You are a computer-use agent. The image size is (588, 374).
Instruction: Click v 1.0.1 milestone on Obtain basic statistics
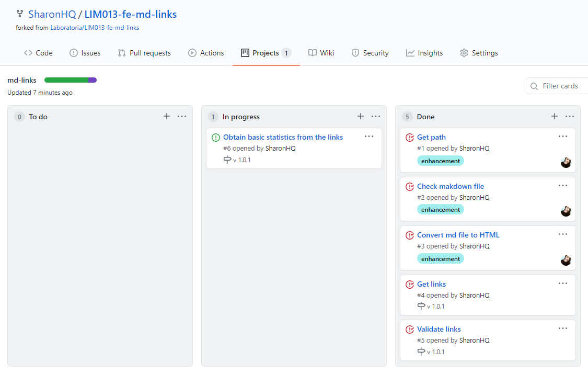pyautogui.click(x=242, y=160)
